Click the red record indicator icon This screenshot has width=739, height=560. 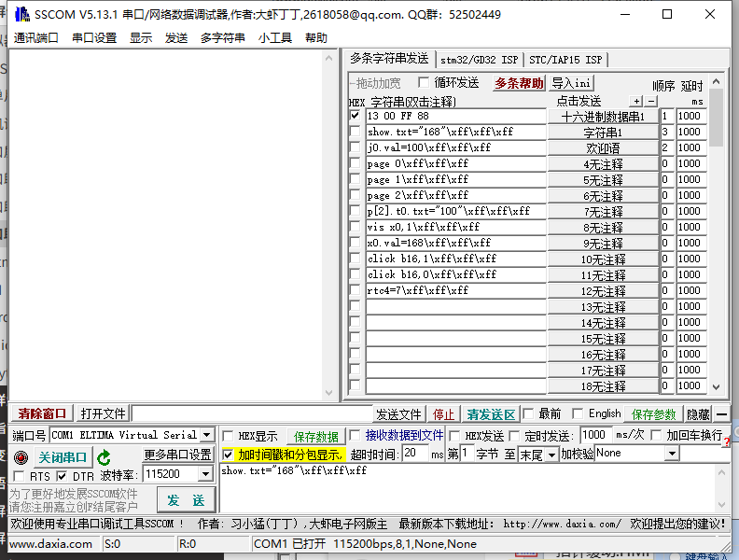(21, 457)
